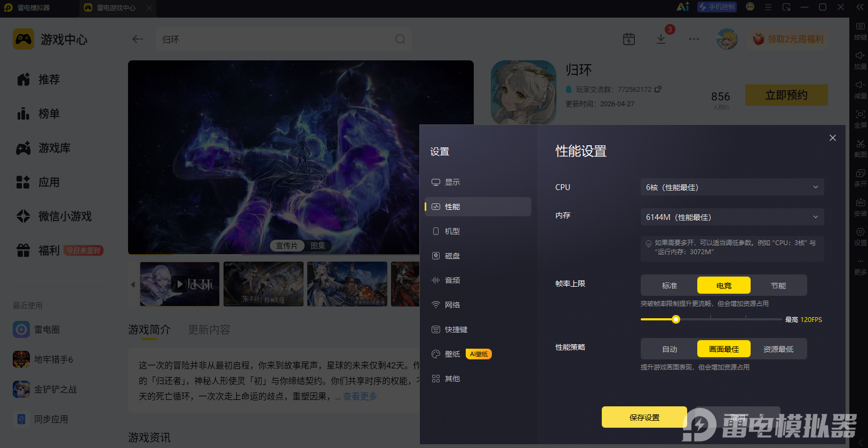Go back with the arrow button
Image resolution: width=868 pixels, height=448 pixels.
click(x=138, y=39)
